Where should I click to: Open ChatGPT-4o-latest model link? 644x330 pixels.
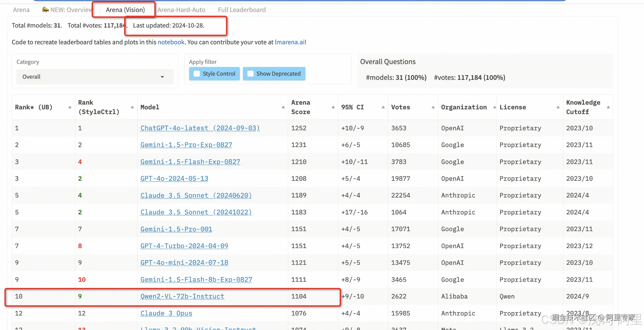(x=200, y=128)
